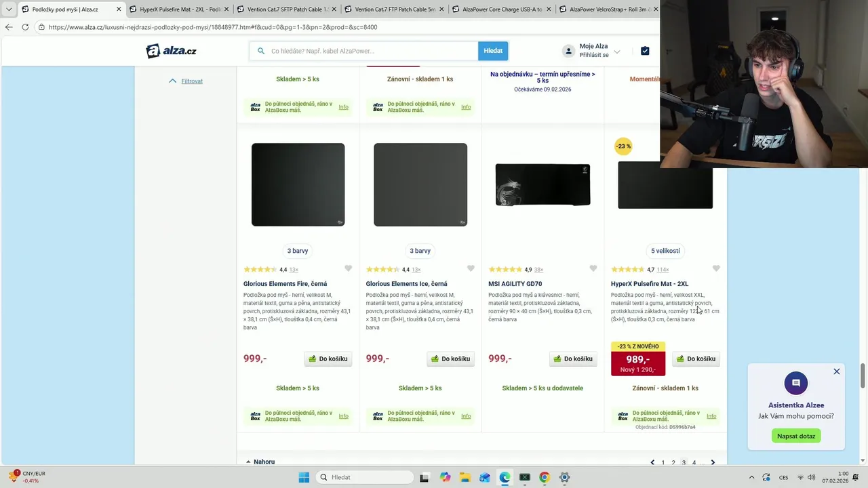This screenshot has width=868, height=488.
Task: Jump to top with Nahoru link
Action: pos(260,462)
